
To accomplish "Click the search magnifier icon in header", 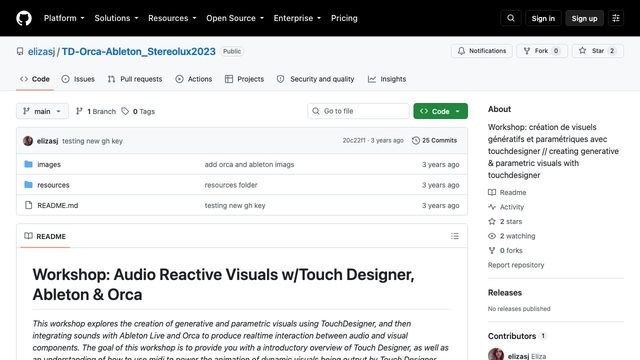I will [x=511, y=18].
